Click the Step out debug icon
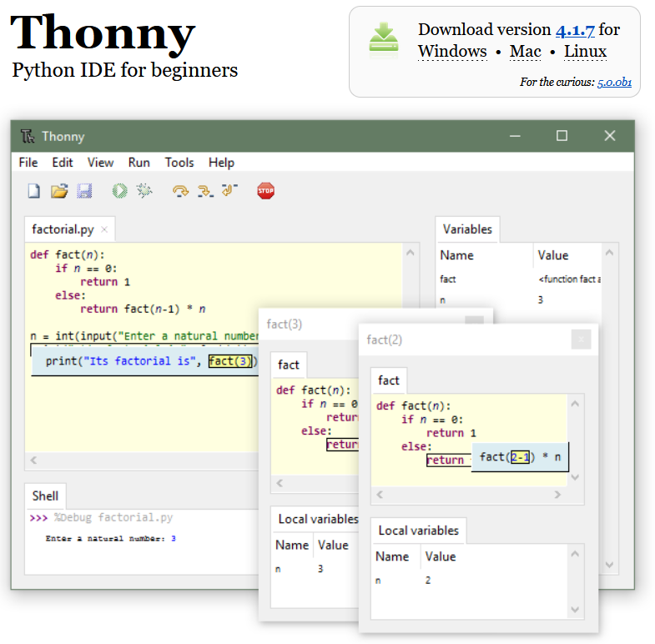 (x=230, y=191)
